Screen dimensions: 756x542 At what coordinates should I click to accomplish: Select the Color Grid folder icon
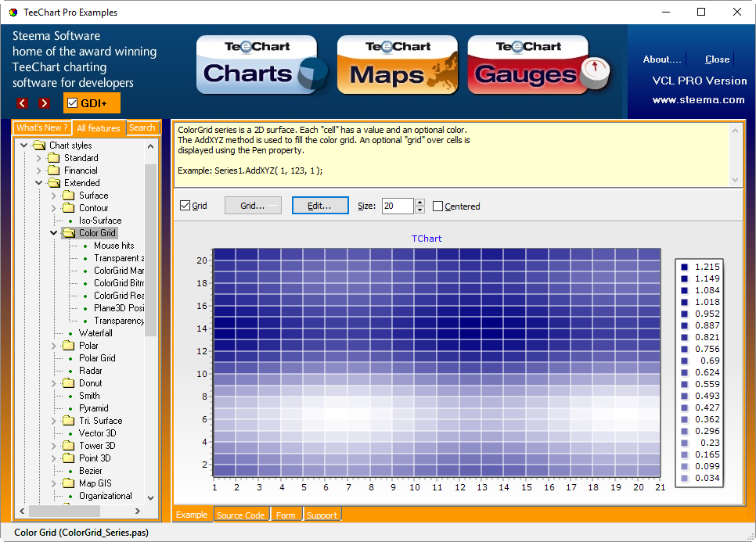click(68, 233)
